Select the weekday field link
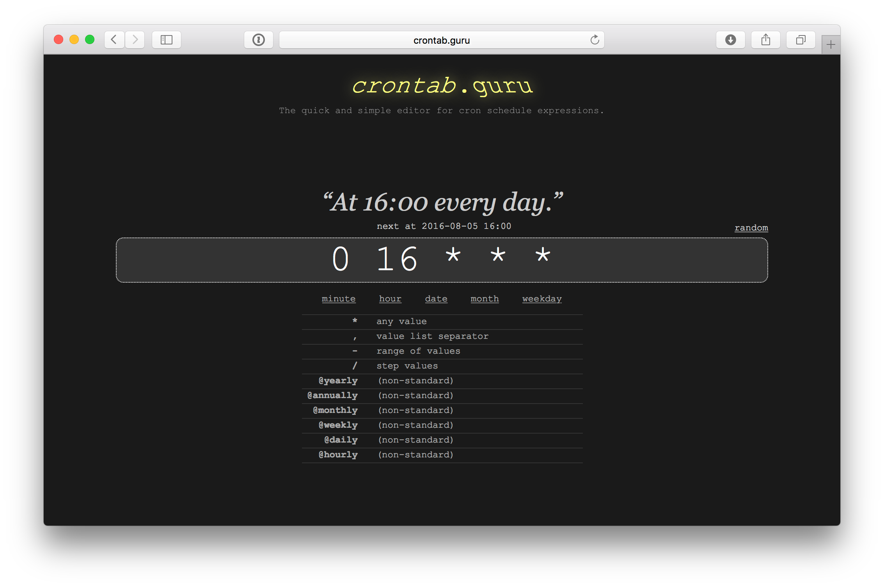This screenshot has height=588, width=884. point(542,299)
